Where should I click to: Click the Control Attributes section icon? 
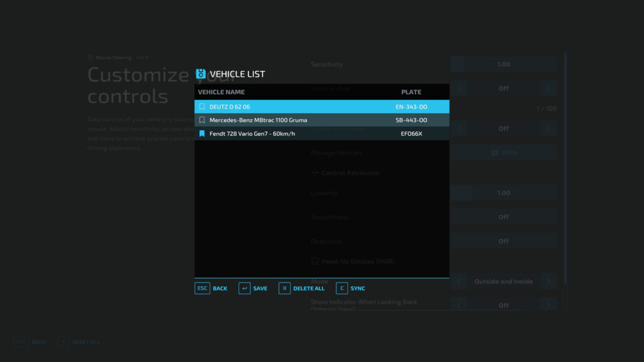click(x=316, y=173)
